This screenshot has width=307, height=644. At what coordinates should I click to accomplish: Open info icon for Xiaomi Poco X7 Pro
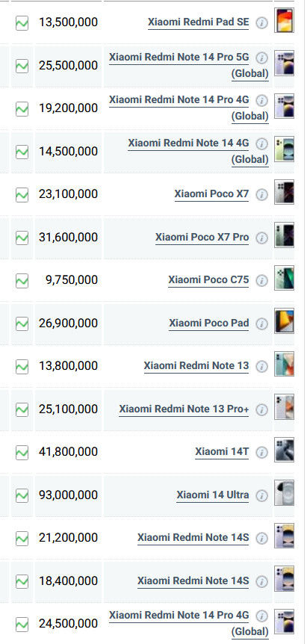tap(261, 238)
